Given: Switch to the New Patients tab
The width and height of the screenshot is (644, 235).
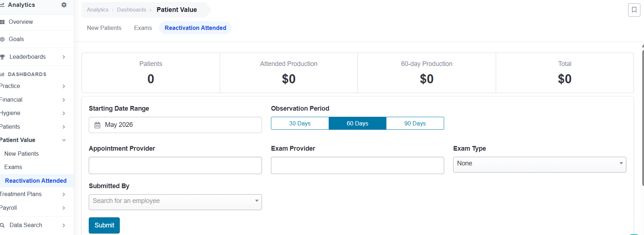Looking at the screenshot, I should point(104,28).
